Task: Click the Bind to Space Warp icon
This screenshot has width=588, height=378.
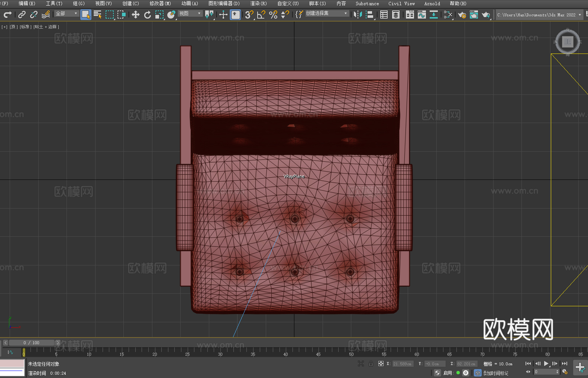Action: pyautogui.click(x=46, y=14)
